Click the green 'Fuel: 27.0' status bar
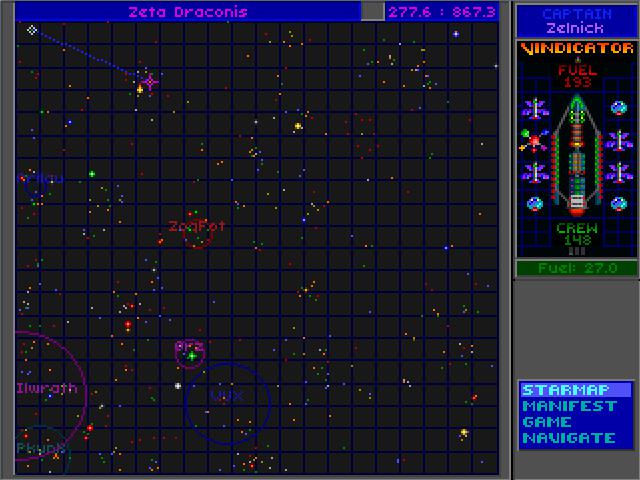 click(x=577, y=268)
